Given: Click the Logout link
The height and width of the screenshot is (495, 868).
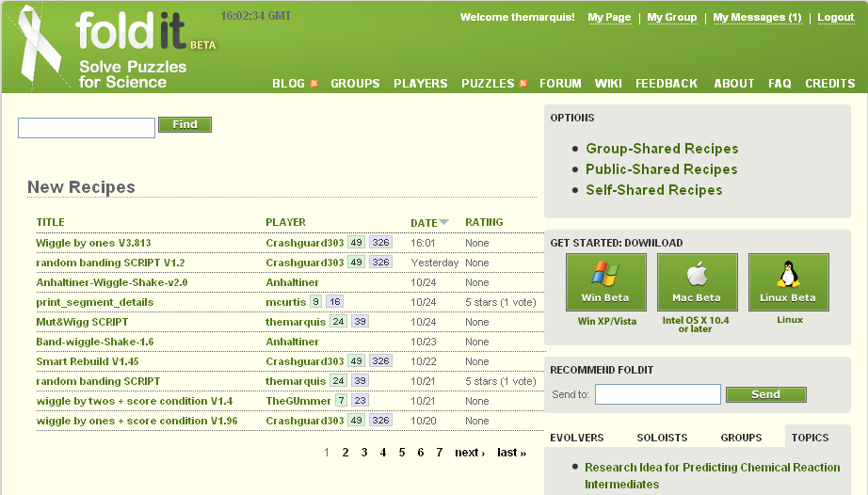Looking at the screenshot, I should tap(836, 17).
